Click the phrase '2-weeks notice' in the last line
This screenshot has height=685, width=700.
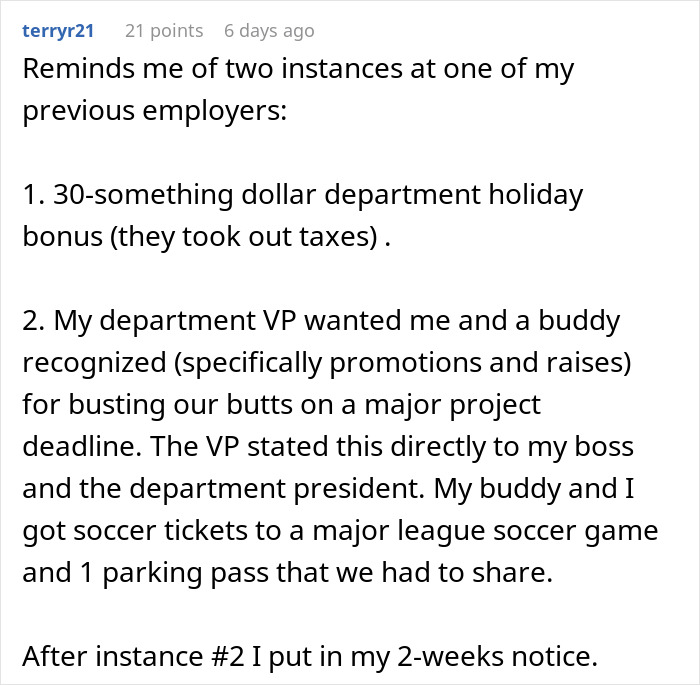pos(530,657)
